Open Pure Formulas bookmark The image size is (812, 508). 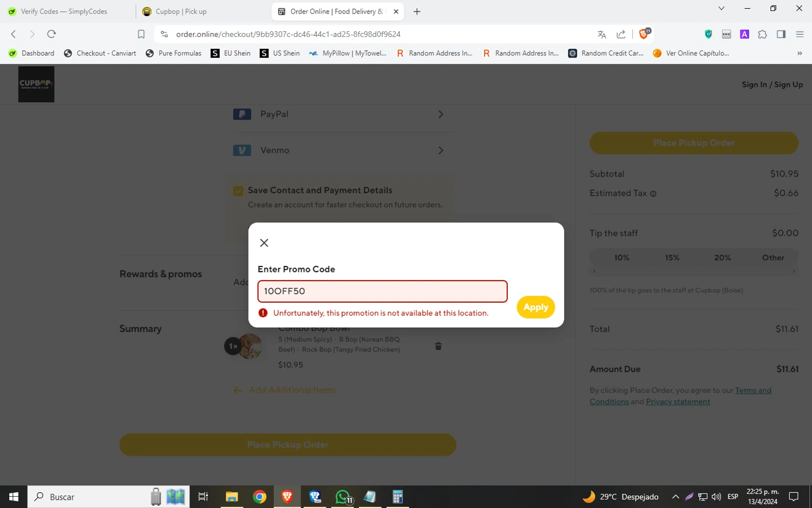(174, 53)
